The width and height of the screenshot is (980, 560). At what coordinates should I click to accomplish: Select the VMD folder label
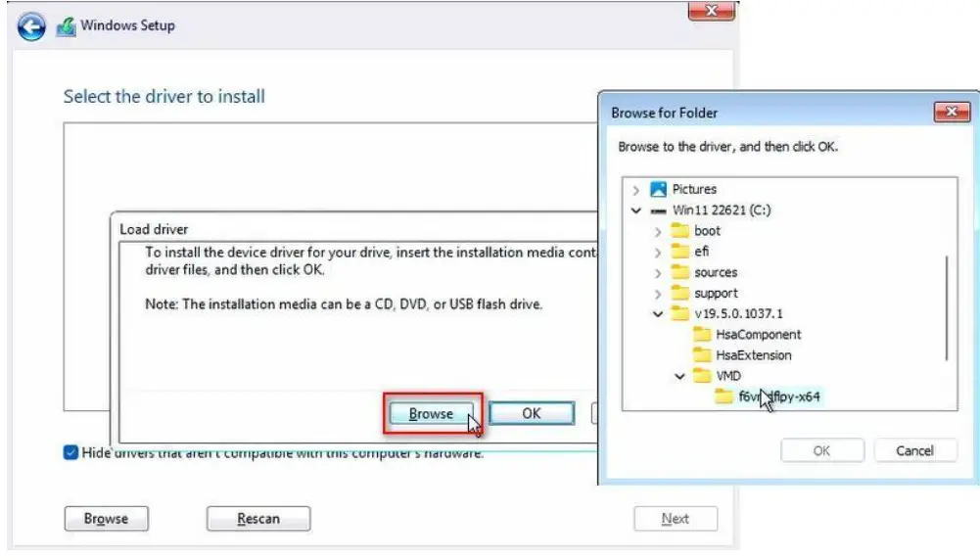tap(728, 376)
